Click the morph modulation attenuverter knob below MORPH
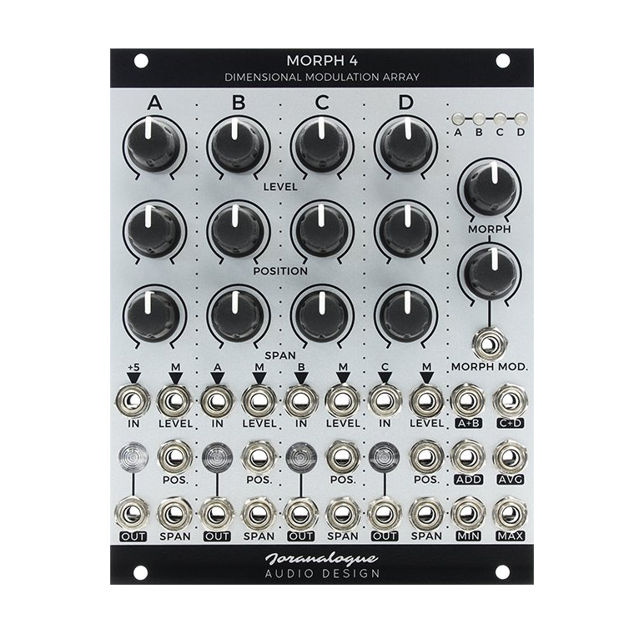This screenshot has width=644, height=644. click(490, 272)
